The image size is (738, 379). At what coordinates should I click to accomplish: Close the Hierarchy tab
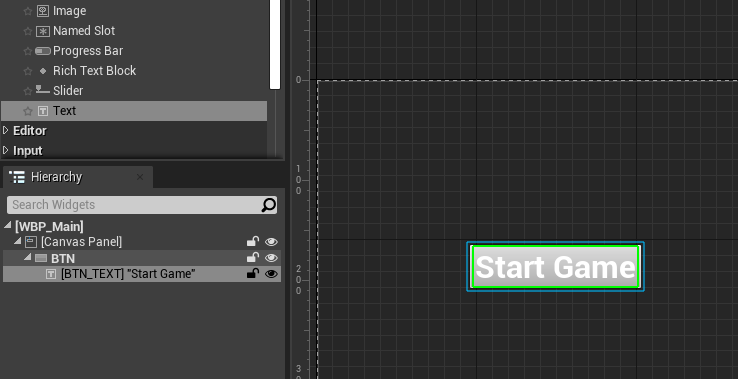pos(140,177)
